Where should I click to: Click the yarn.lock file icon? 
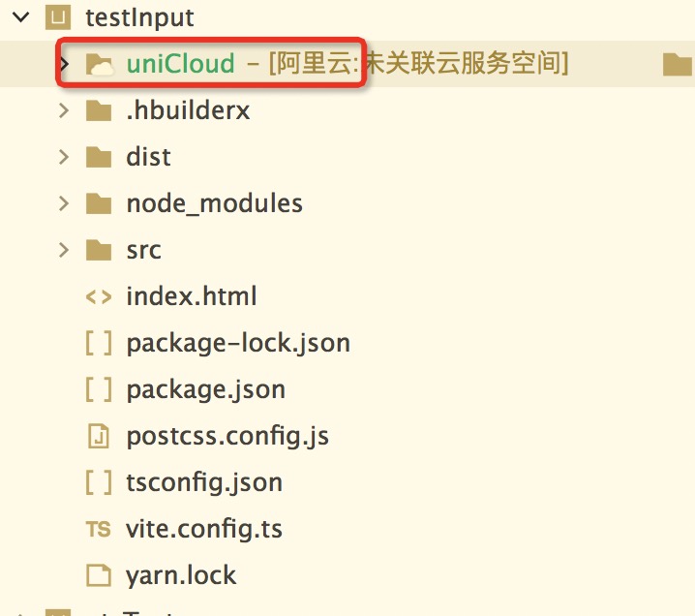coord(99,575)
